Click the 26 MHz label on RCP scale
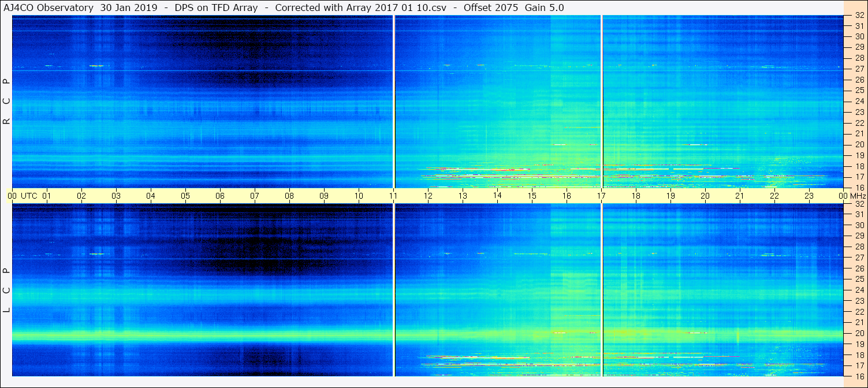The image size is (868, 388). (x=859, y=80)
